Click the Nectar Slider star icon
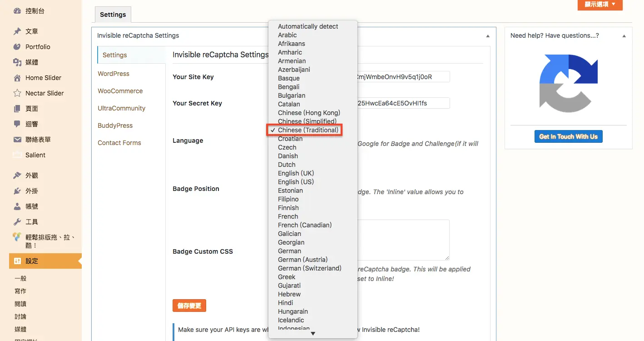This screenshot has width=644, height=341. (17, 93)
